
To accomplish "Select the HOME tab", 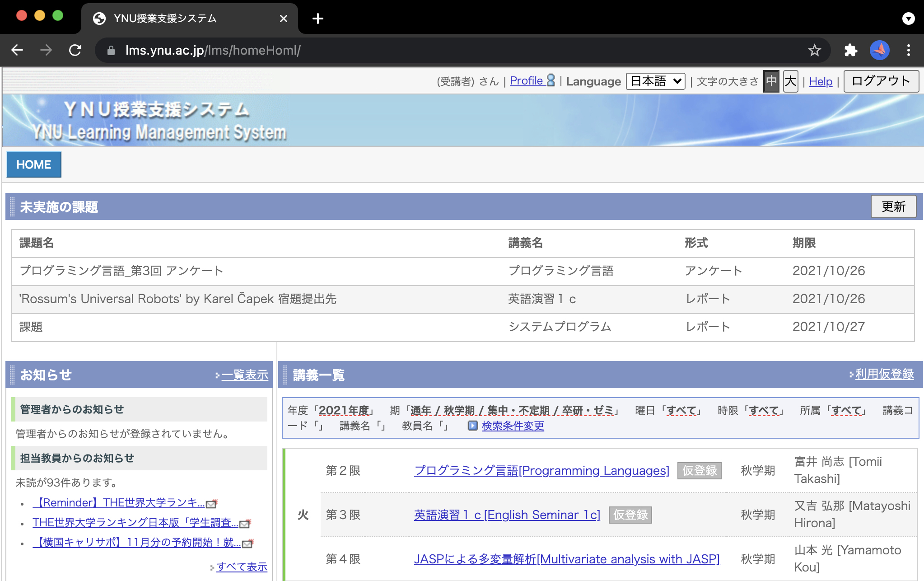I will pyautogui.click(x=34, y=164).
